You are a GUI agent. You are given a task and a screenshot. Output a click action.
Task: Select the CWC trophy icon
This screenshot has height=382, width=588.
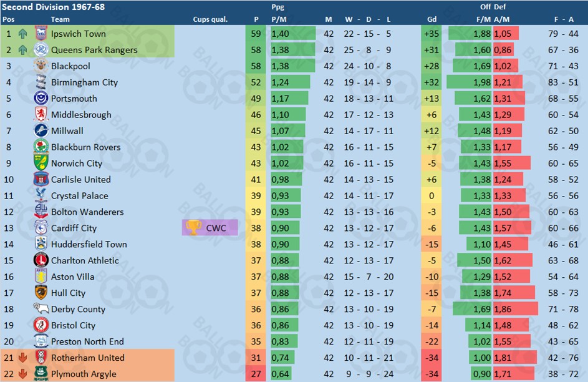(193, 228)
